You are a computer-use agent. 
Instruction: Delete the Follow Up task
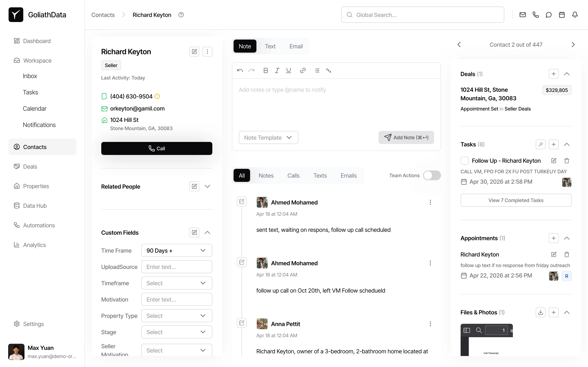coord(567,161)
